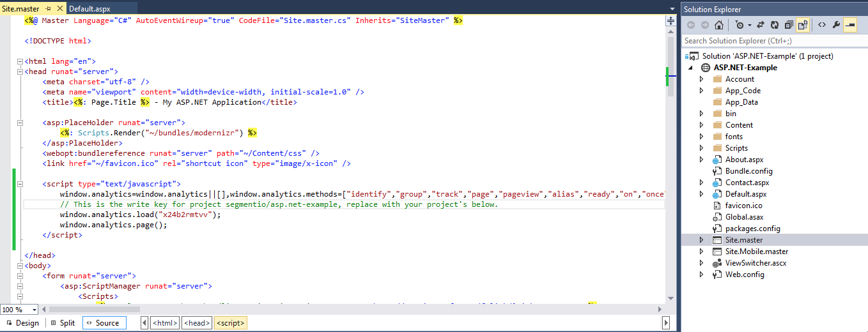
Task: Click the Split view button
Action: [63, 323]
